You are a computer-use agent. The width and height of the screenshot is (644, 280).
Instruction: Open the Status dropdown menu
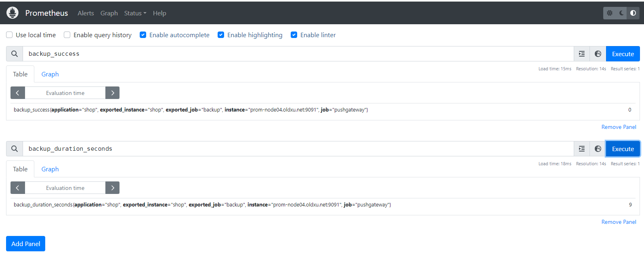135,13
